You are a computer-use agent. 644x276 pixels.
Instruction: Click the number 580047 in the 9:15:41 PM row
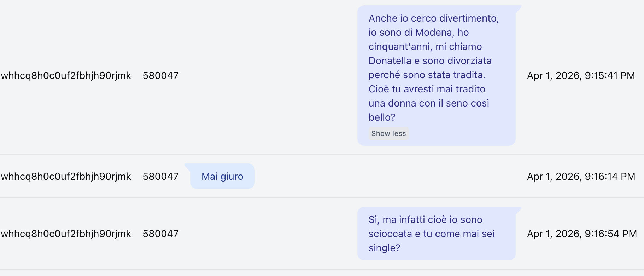coord(160,75)
